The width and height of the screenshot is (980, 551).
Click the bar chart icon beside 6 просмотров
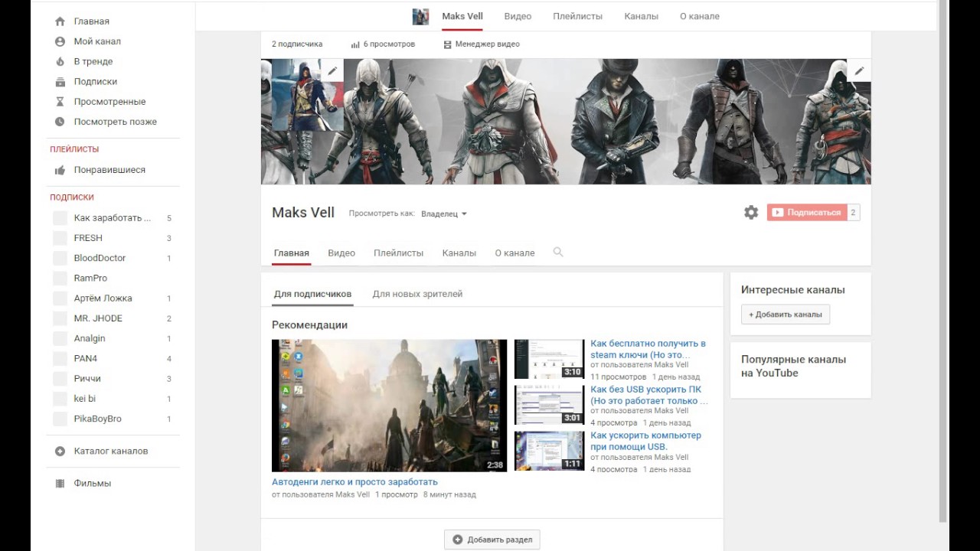(x=355, y=44)
